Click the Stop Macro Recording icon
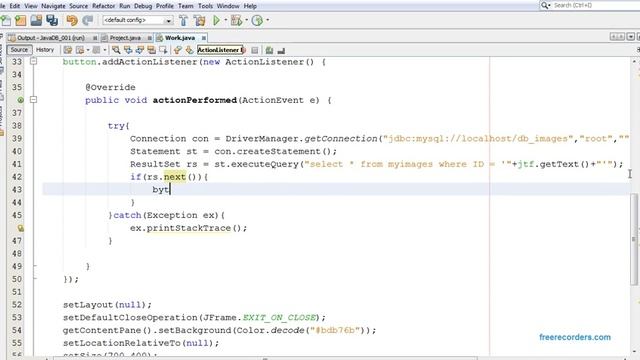Viewport: 640px width, 360px height. (255, 50)
